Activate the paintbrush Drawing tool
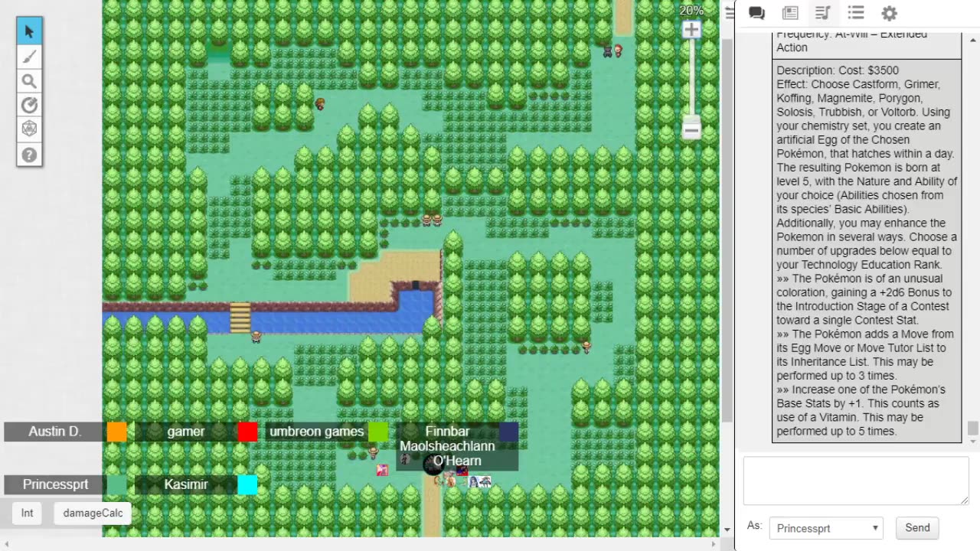 pos(29,57)
